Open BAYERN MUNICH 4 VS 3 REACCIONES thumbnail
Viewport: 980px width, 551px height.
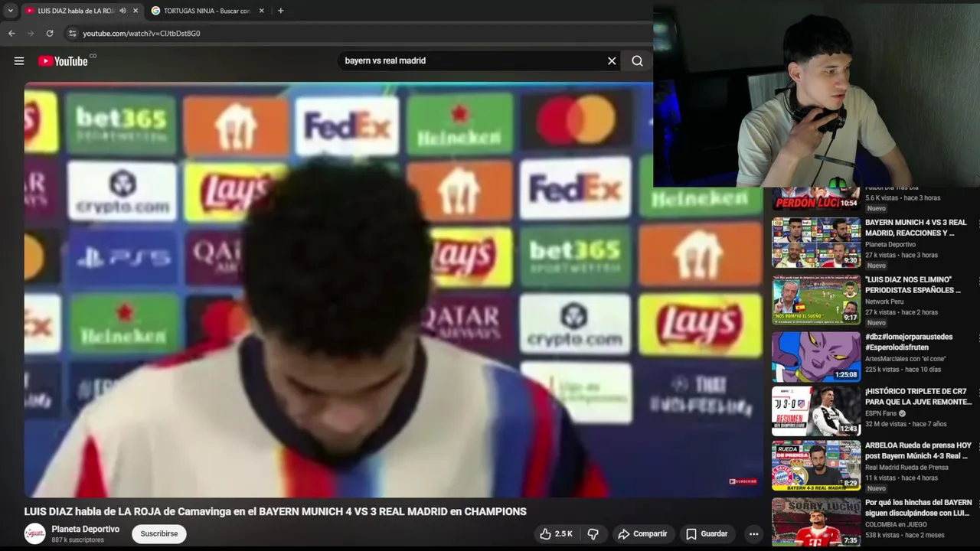pyautogui.click(x=816, y=243)
